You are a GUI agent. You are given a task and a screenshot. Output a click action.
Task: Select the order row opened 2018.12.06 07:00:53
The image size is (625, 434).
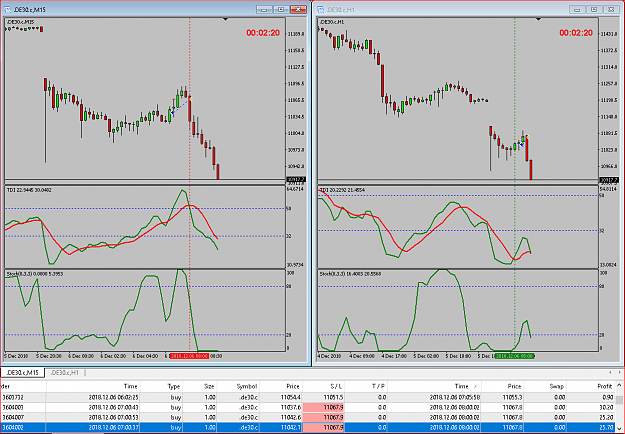coord(308,417)
